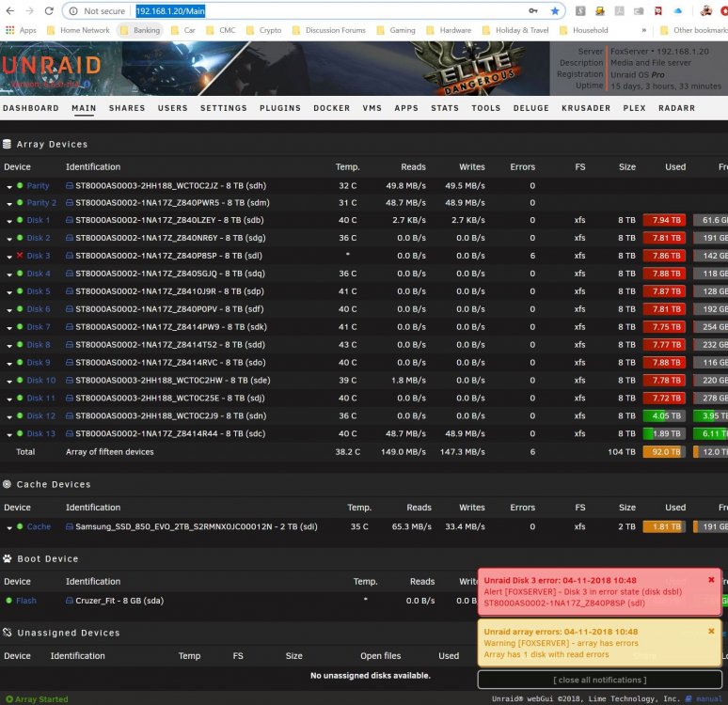Expand the Disk 10 dropdown arrow
The height and width of the screenshot is (705, 728).
tap(9, 382)
